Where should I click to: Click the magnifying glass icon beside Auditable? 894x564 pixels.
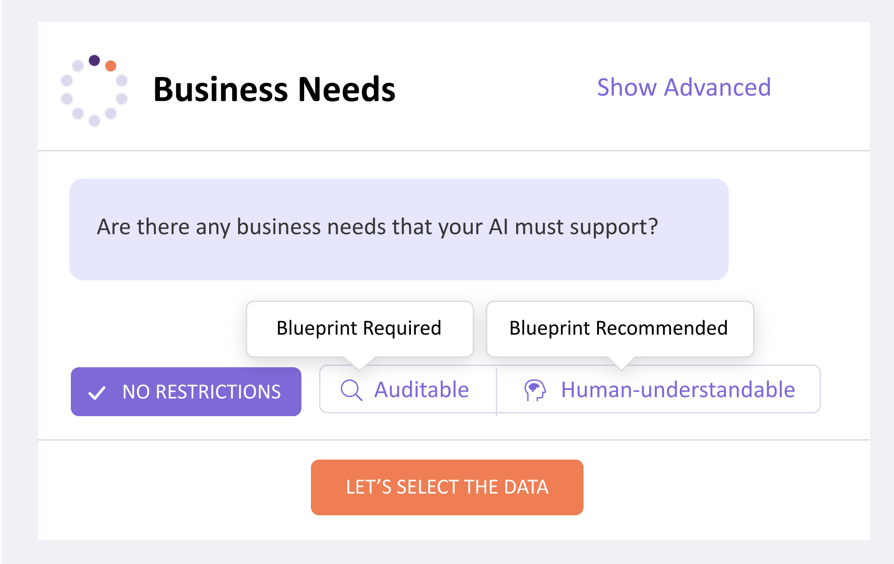tap(351, 391)
